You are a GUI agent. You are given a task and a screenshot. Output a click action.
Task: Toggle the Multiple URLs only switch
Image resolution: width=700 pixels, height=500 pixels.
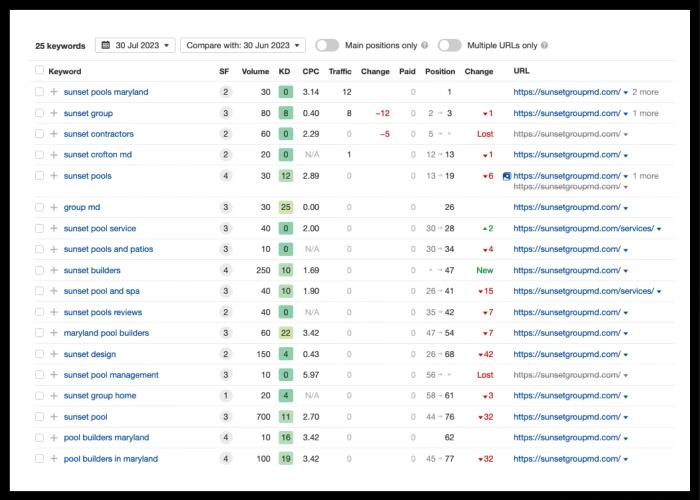point(450,45)
